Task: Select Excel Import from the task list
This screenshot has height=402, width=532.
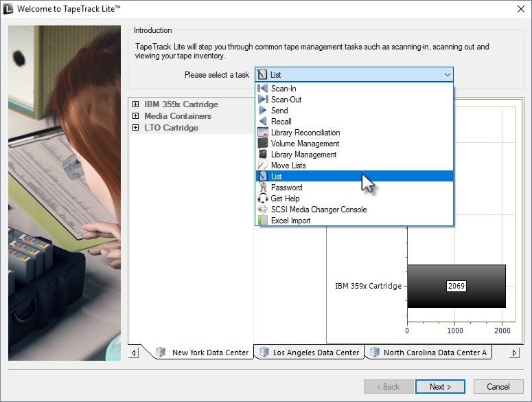Action: click(354, 221)
